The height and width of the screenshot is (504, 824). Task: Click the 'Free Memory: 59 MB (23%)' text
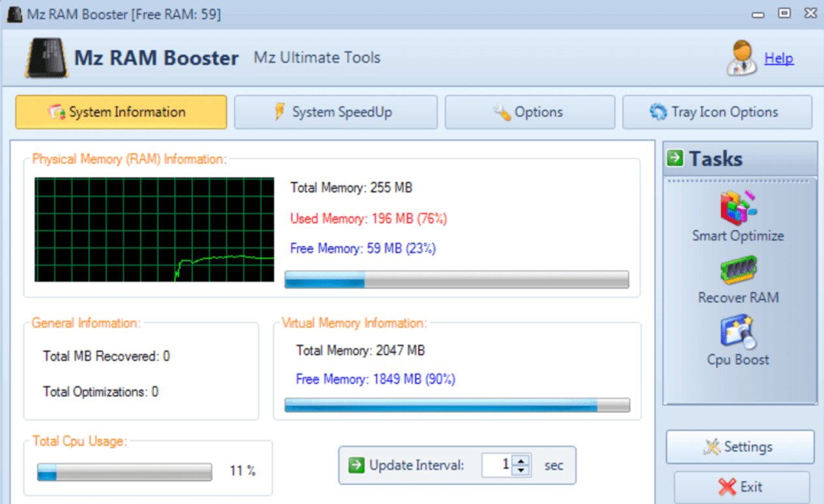[x=363, y=248]
